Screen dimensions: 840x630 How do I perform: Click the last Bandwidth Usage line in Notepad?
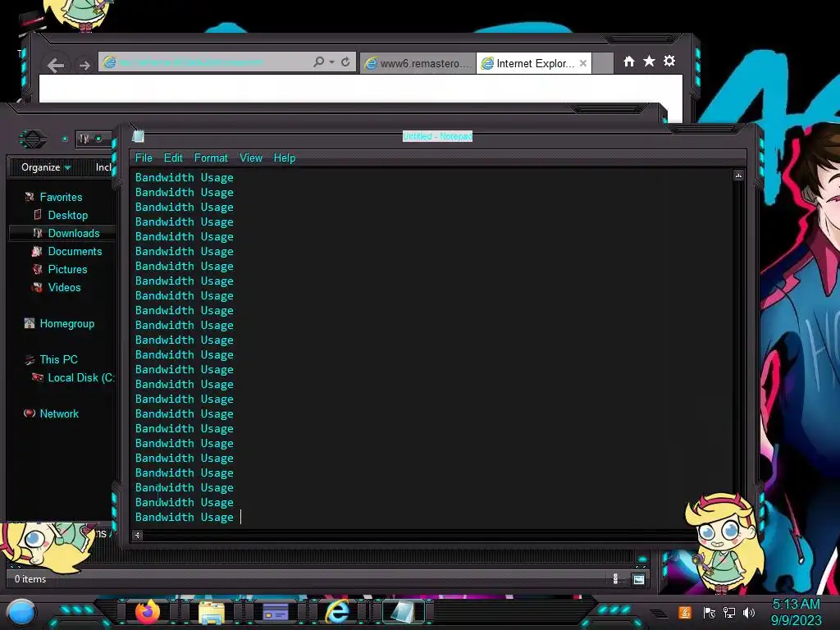tap(185, 517)
